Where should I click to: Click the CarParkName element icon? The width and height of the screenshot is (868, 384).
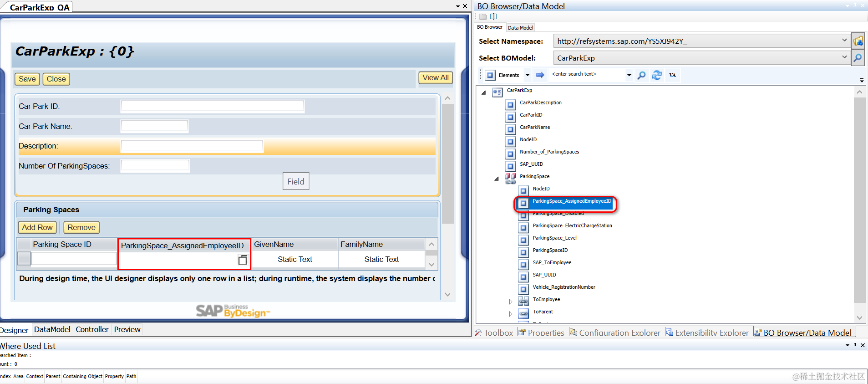[x=510, y=129]
